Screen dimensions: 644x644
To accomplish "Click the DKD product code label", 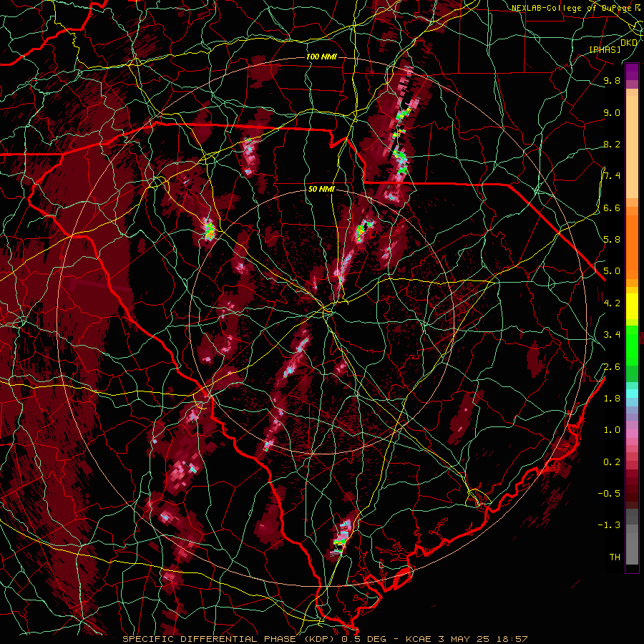I will [x=629, y=43].
